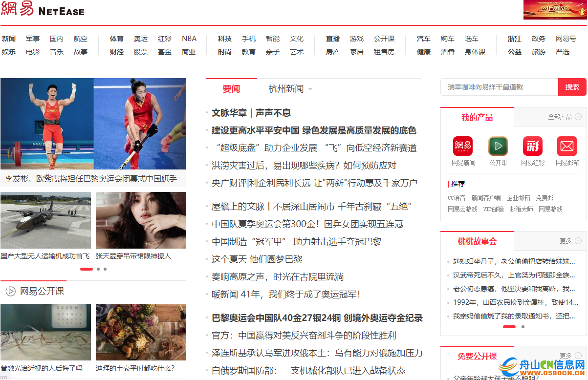Open story 汉武帝死后不久
Image resolution: width=588 pixels, height=380 pixels.
[x=514, y=275]
